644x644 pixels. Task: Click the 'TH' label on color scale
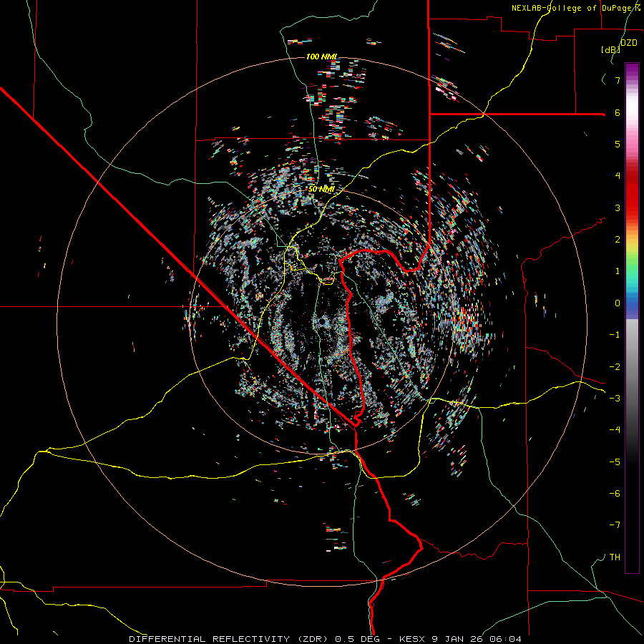[615, 557]
